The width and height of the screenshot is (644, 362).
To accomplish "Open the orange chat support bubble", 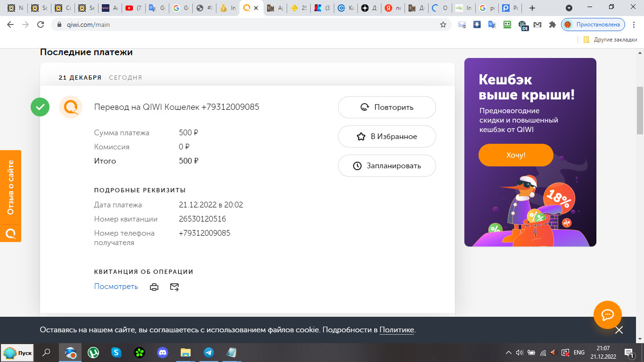I will coord(607,315).
